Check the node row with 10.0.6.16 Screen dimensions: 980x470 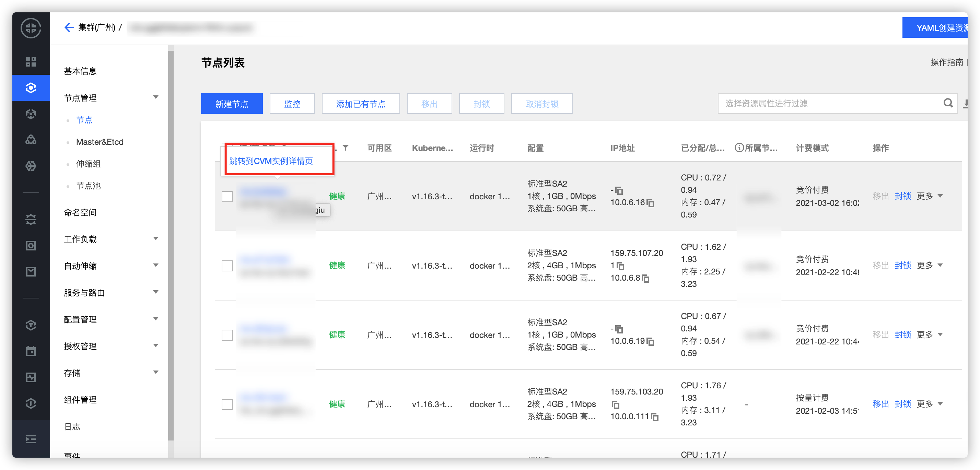227,196
